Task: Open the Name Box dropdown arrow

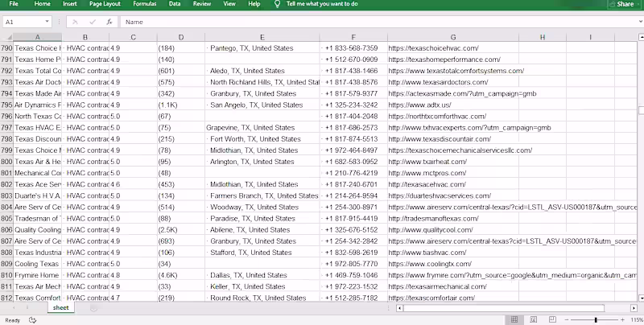Action: tap(47, 22)
